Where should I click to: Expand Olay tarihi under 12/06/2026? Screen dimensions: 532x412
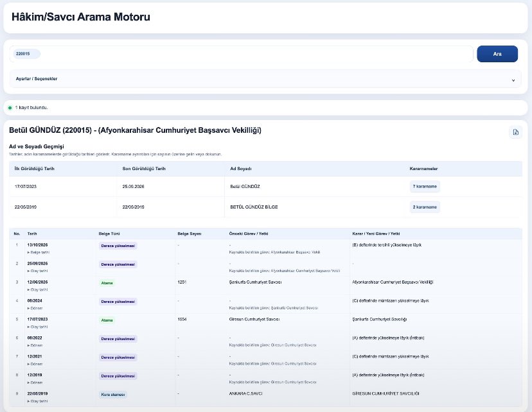[x=38, y=289]
